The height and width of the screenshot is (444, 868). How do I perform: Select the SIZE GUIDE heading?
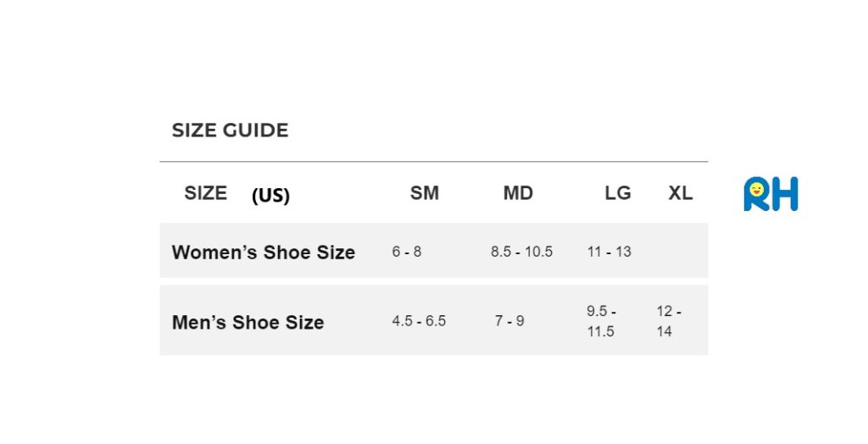pos(230,130)
